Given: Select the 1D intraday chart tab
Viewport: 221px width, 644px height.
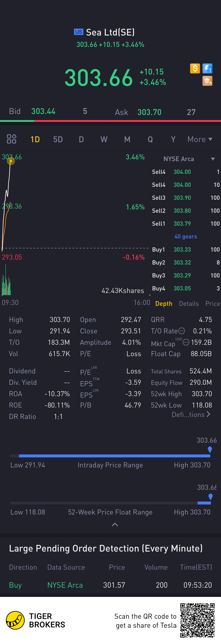Looking at the screenshot, I should pos(35,139).
